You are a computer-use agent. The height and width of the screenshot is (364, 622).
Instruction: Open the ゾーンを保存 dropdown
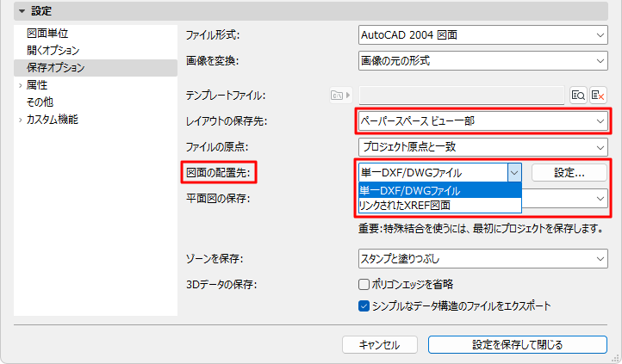tap(482, 259)
